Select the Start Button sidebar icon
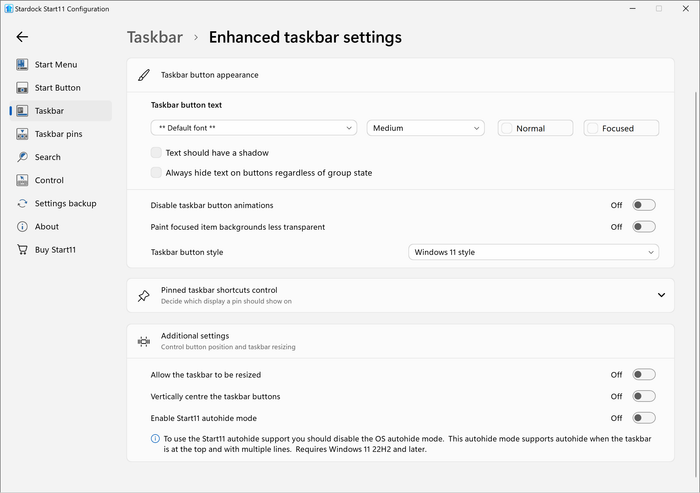700x493 pixels. point(22,88)
